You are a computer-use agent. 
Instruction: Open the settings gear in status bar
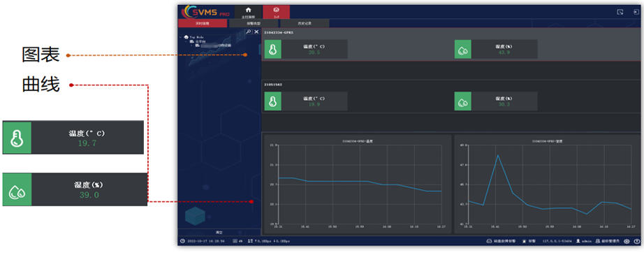627,242
